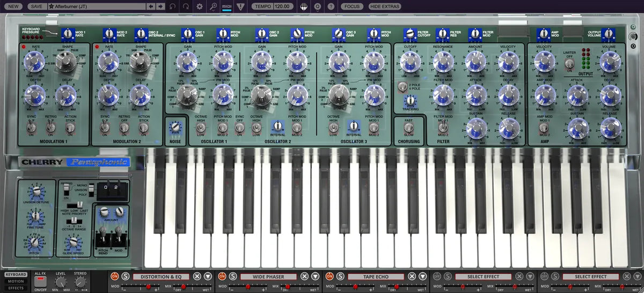Go to the previous preset arrow
The height and width of the screenshot is (293, 644).
(x=151, y=6)
